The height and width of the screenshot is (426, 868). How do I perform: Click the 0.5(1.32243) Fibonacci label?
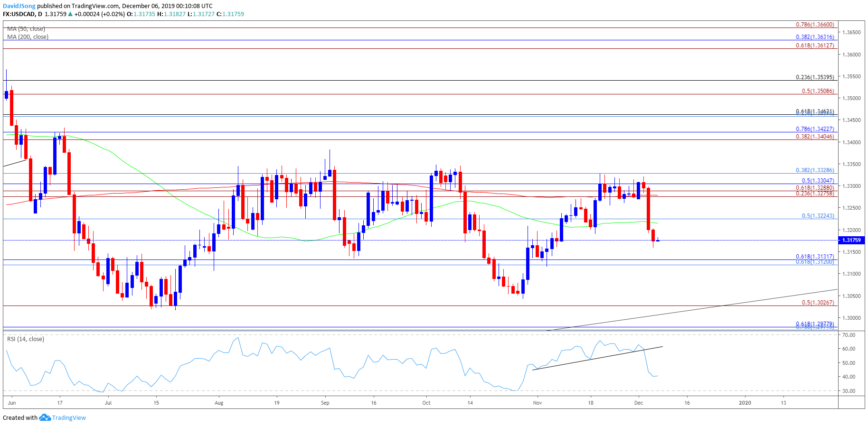[x=818, y=216]
